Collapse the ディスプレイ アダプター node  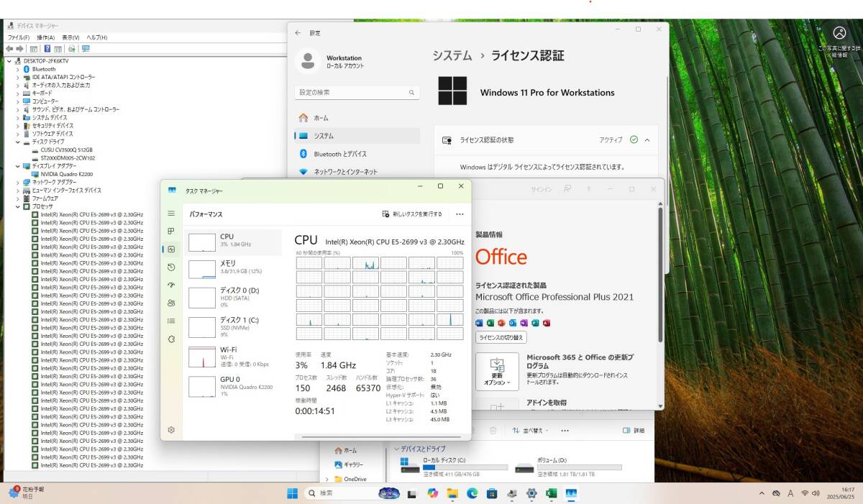tap(18, 166)
